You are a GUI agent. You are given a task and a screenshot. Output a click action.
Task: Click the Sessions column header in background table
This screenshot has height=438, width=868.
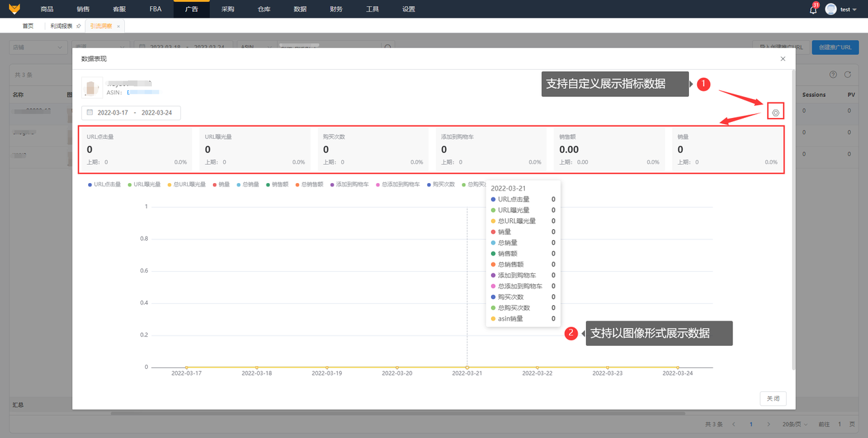[814, 95]
